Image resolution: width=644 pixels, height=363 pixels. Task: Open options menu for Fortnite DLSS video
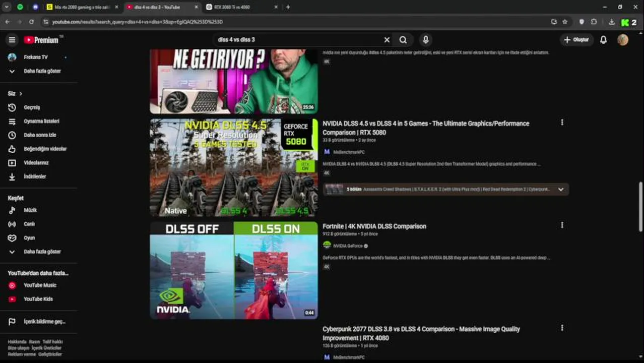[562, 225]
